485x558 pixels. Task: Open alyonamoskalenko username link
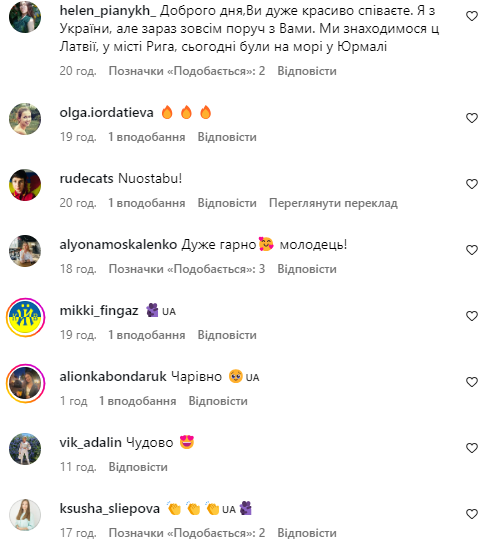point(118,244)
